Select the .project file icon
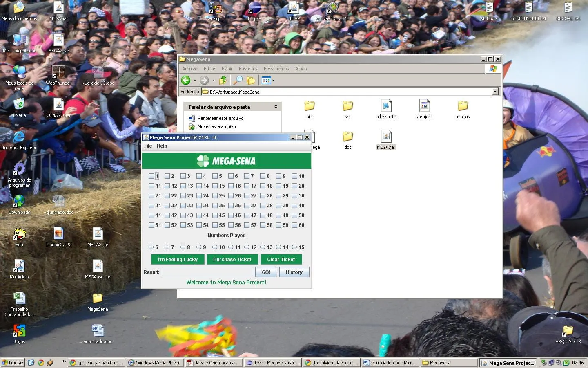The image size is (588, 368). (425, 109)
